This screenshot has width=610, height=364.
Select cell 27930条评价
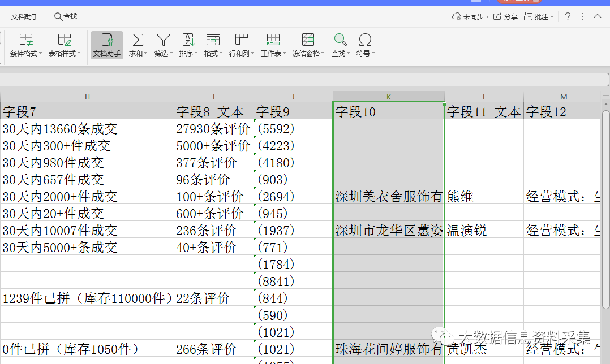(213, 128)
